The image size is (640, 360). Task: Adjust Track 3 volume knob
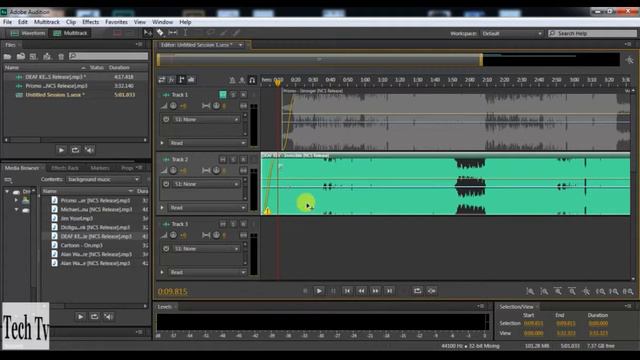click(x=173, y=236)
